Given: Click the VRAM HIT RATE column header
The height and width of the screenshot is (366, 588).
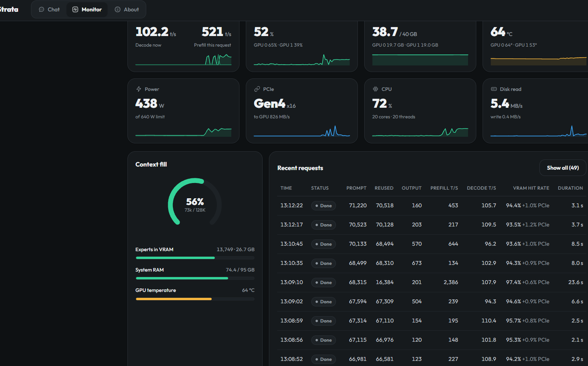Looking at the screenshot, I should tap(531, 188).
